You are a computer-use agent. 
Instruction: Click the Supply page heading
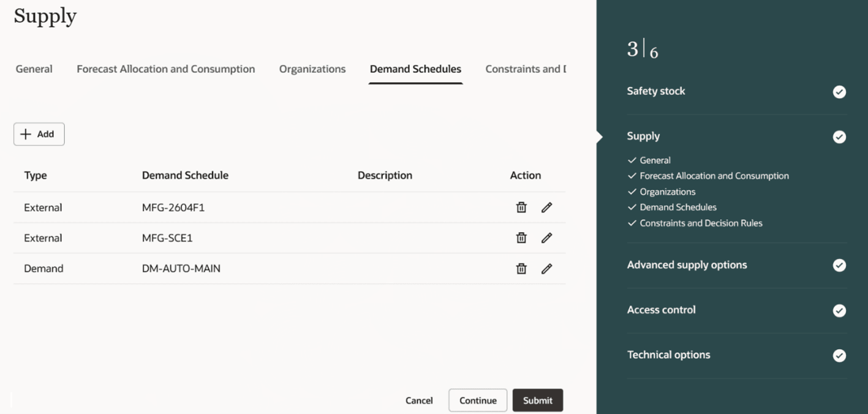[45, 17]
